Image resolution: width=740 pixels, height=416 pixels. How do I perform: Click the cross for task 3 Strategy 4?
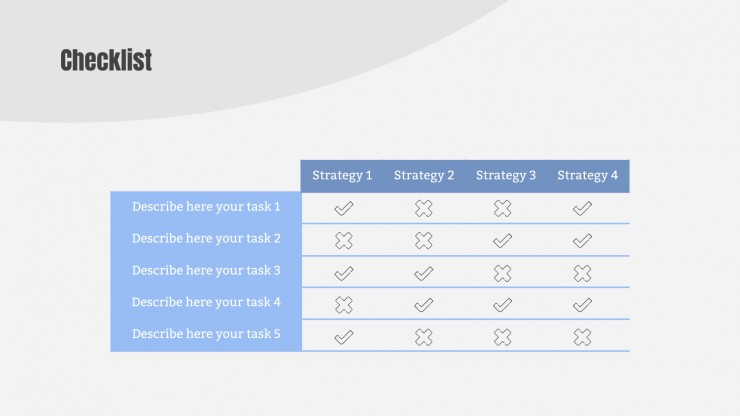(x=582, y=273)
